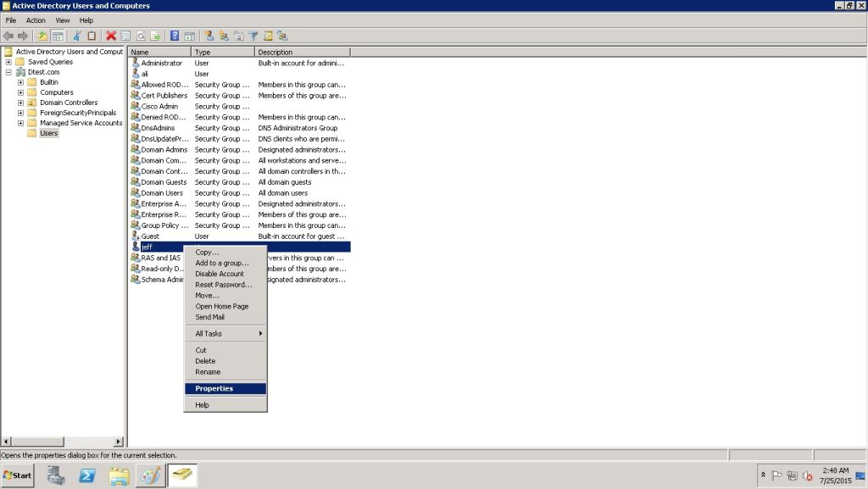
Task: Open the All Tasks submenu
Action: [x=225, y=334]
